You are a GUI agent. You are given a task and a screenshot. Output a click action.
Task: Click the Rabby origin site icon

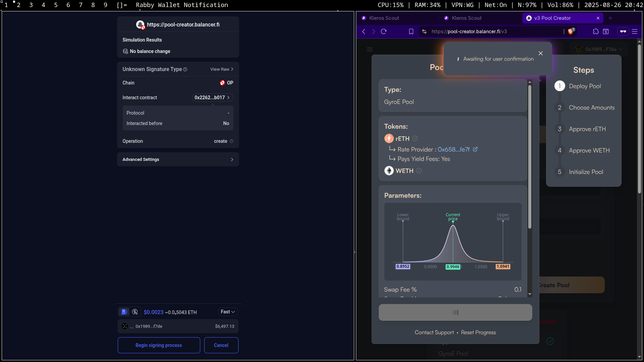pos(140,24)
